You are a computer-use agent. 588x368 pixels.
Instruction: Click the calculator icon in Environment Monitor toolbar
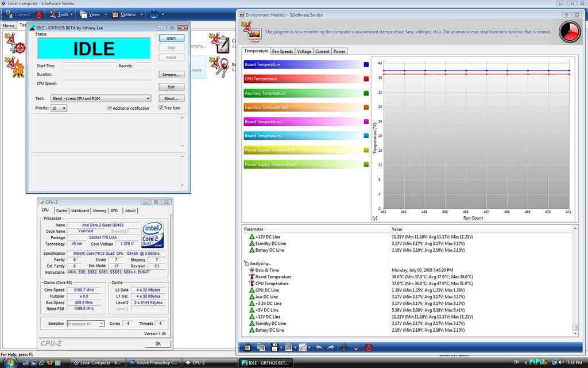click(247, 347)
